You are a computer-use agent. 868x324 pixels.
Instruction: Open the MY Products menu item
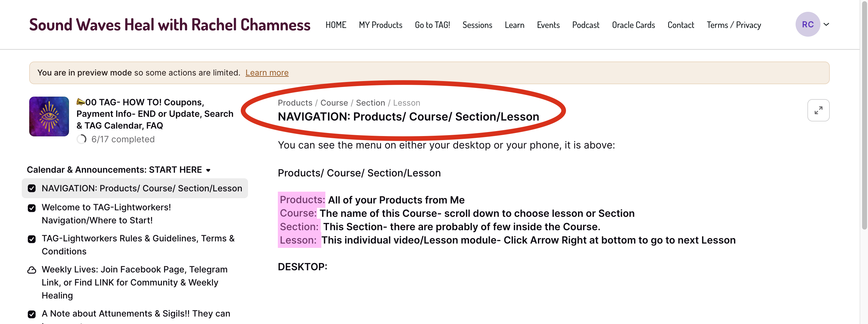click(x=380, y=25)
